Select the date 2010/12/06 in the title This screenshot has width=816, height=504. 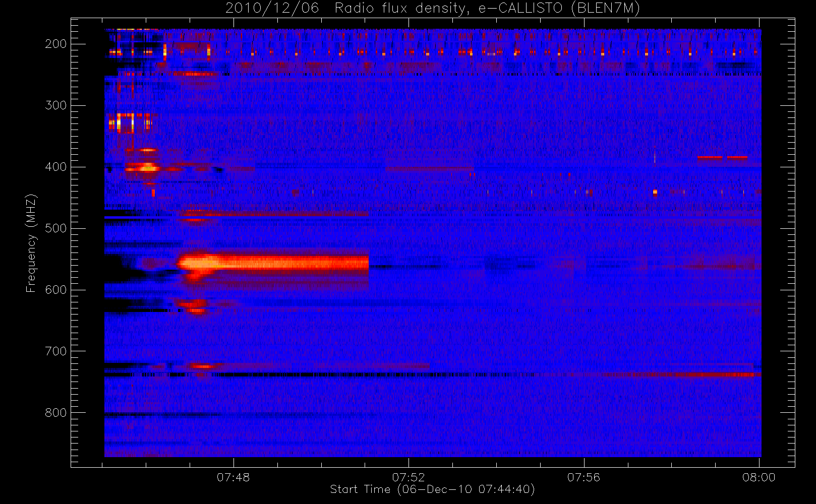click(x=272, y=9)
